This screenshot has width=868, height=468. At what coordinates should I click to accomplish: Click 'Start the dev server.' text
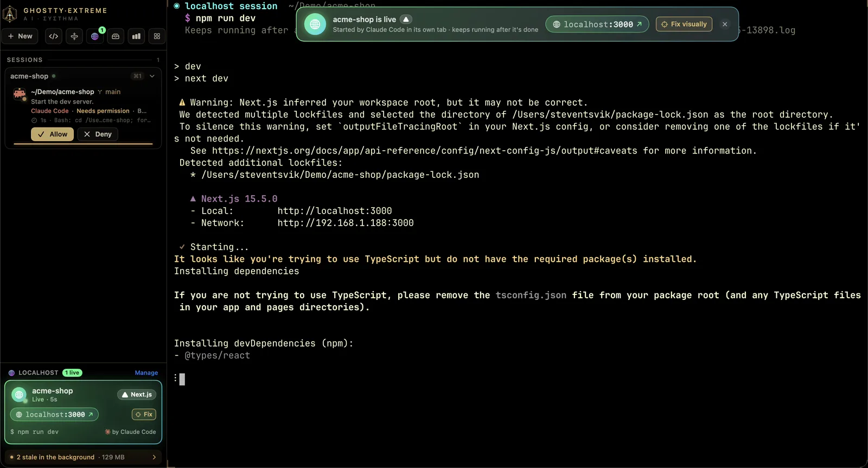pyautogui.click(x=62, y=102)
